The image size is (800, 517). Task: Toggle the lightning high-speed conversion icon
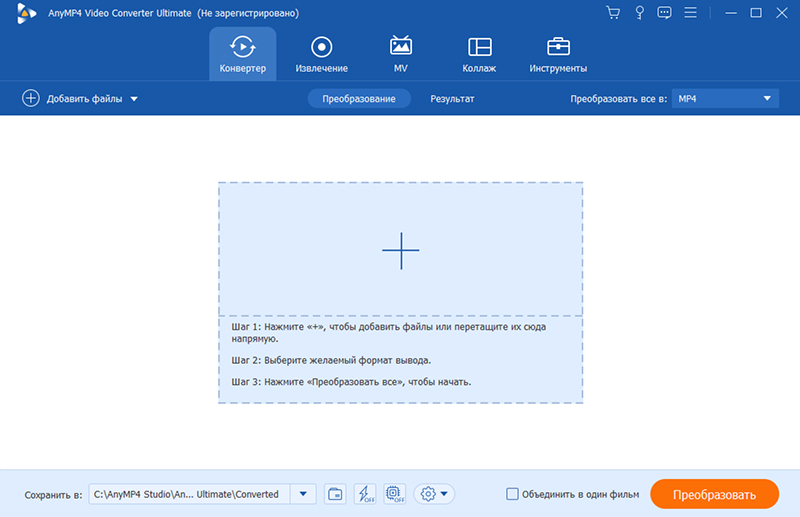coord(365,494)
